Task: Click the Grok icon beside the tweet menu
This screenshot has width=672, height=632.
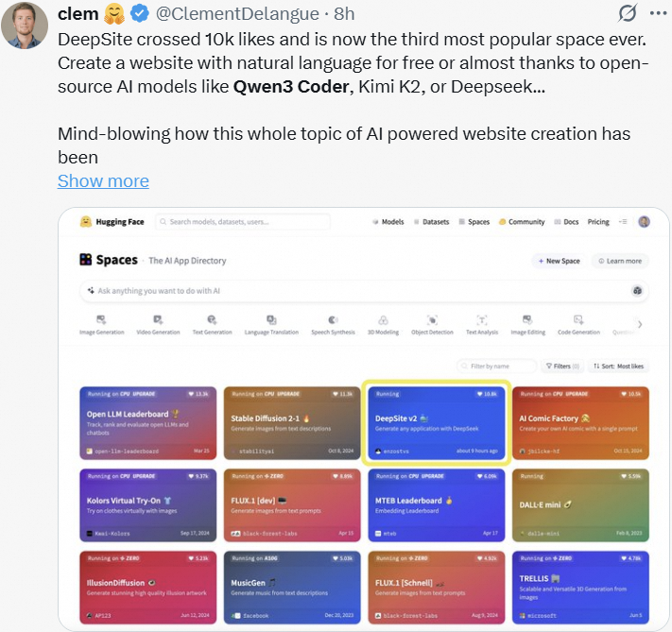Action: tap(628, 13)
